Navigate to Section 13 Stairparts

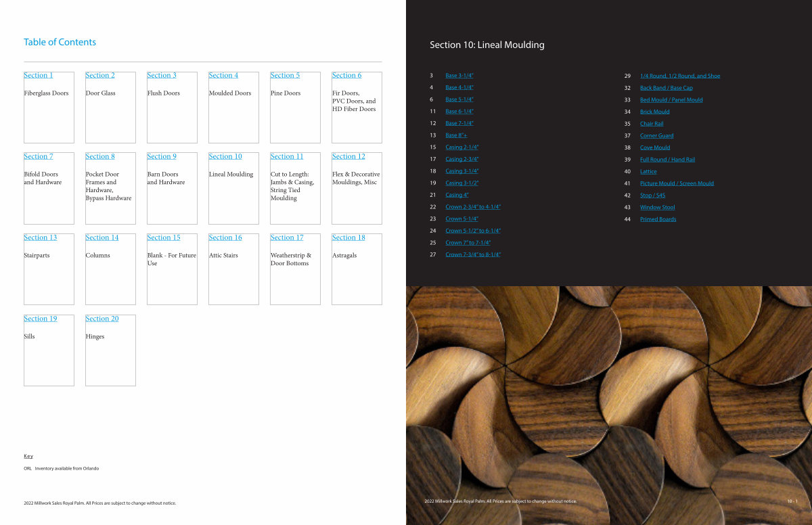click(40, 238)
